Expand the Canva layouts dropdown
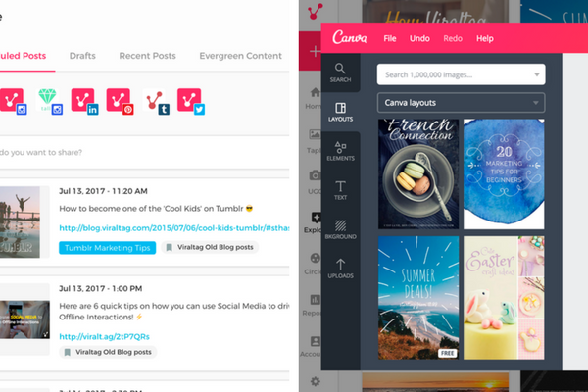This screenshot has width=588, height=392. (x=461, y=102)
